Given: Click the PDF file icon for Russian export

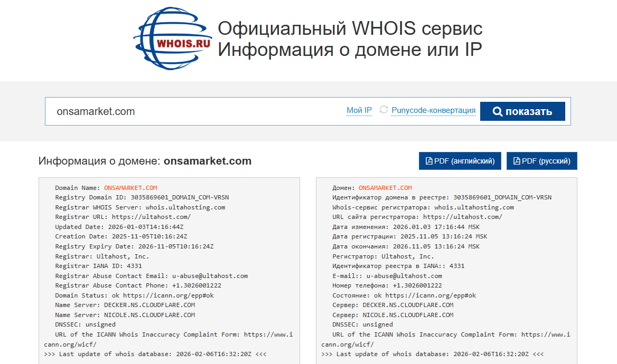Looking at the screenshot, I should 517,161.
